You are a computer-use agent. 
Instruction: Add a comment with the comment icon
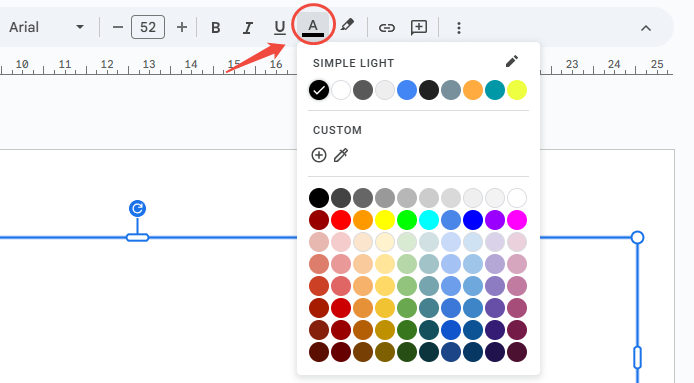pos(419,27)
